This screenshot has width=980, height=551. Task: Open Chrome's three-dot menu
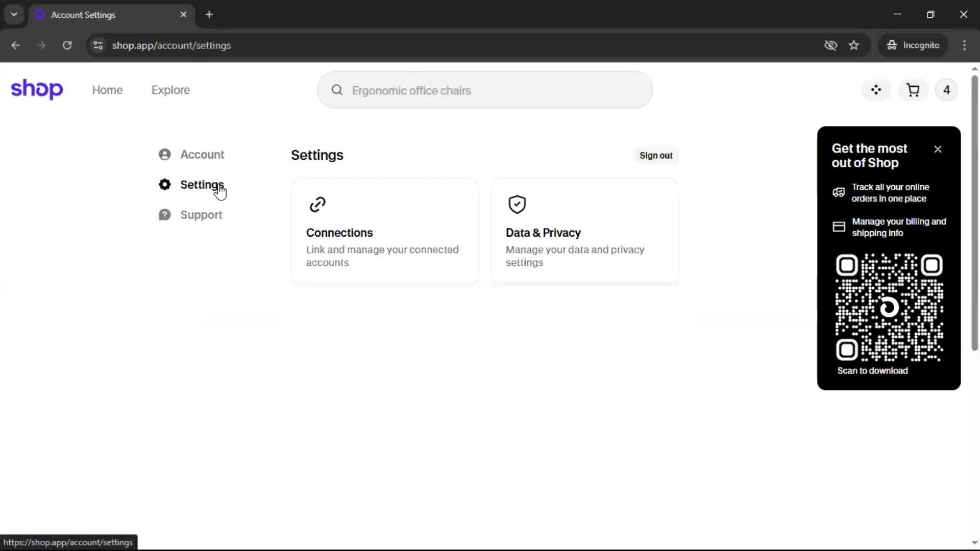click(x=964, y=45)
